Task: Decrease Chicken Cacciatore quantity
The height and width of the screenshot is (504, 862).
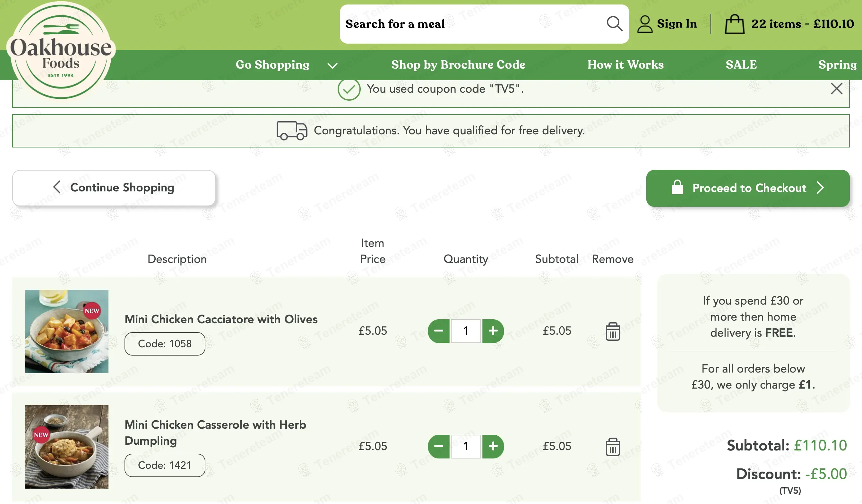Action: [x=438, y=331]
